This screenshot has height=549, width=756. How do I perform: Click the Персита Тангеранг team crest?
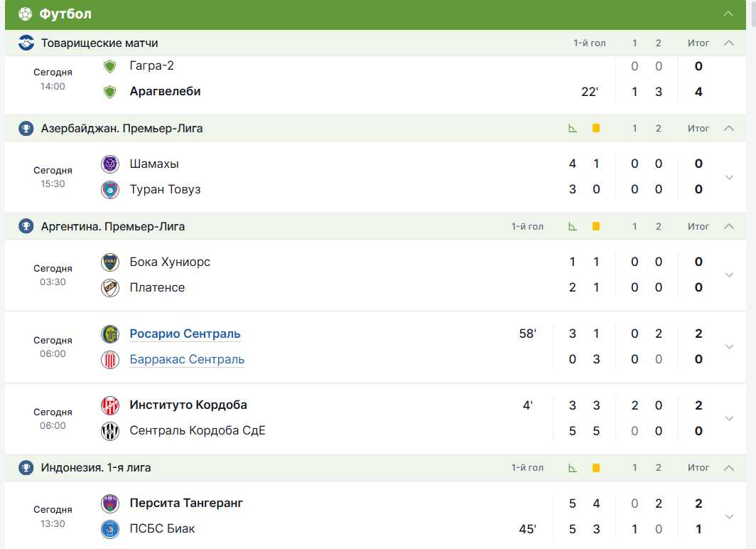tap(110, 503)
